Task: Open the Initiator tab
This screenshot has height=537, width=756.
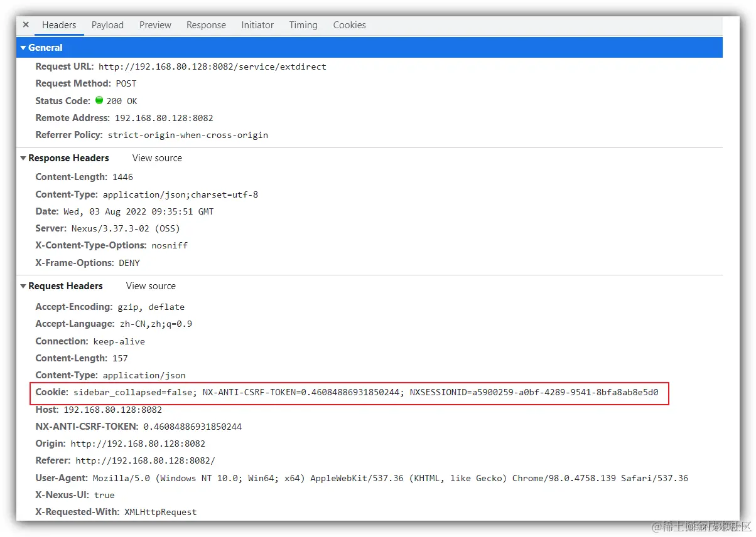Action: tap(257, 25)
